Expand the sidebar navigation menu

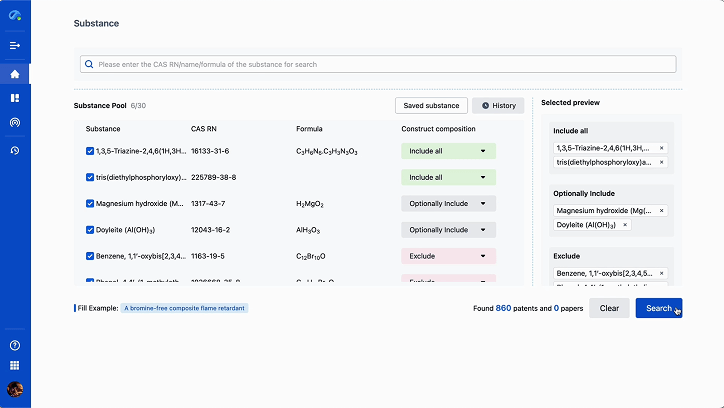pyautogui.click(x=15, y=45)
